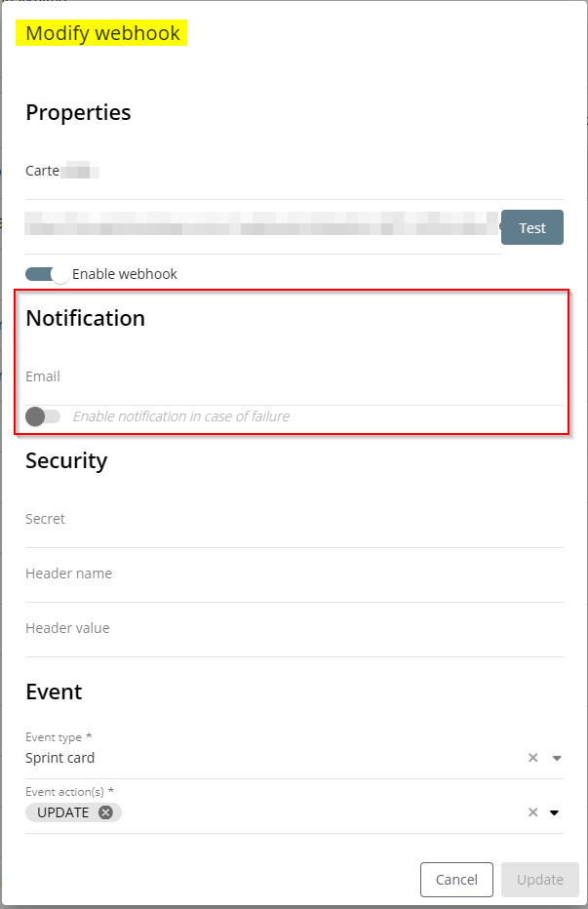
Task: Cancel the webhook modification
Action: (456, 879)
